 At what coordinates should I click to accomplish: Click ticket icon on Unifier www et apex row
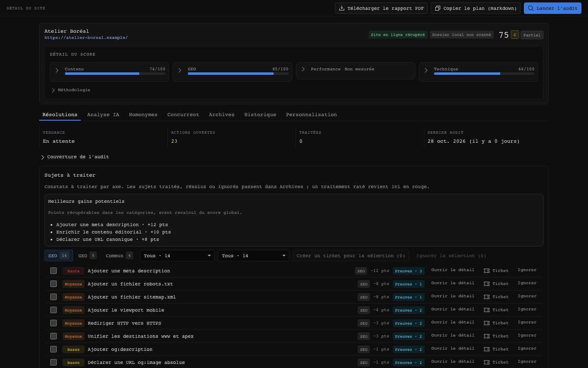tap(487, 336)
